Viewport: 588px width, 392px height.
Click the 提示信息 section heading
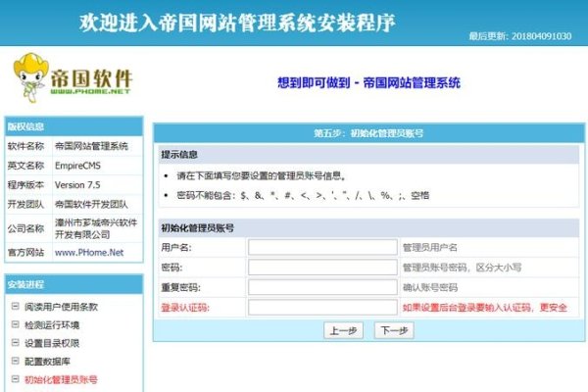(x=179, y=155)
